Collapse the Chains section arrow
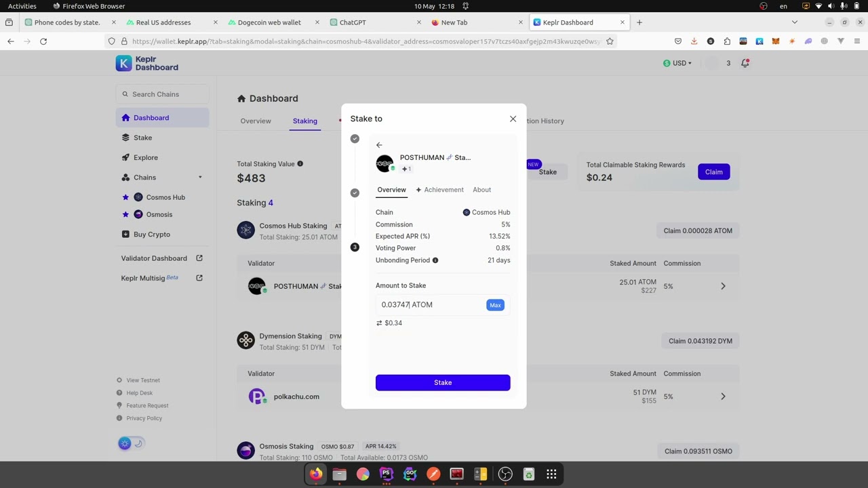The image size is (868, 488). coord(200,178)
